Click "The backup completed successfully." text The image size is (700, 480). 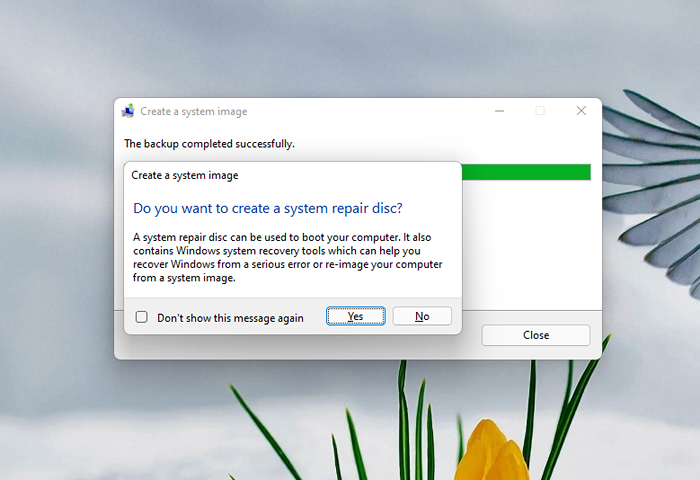click(209, 144)
